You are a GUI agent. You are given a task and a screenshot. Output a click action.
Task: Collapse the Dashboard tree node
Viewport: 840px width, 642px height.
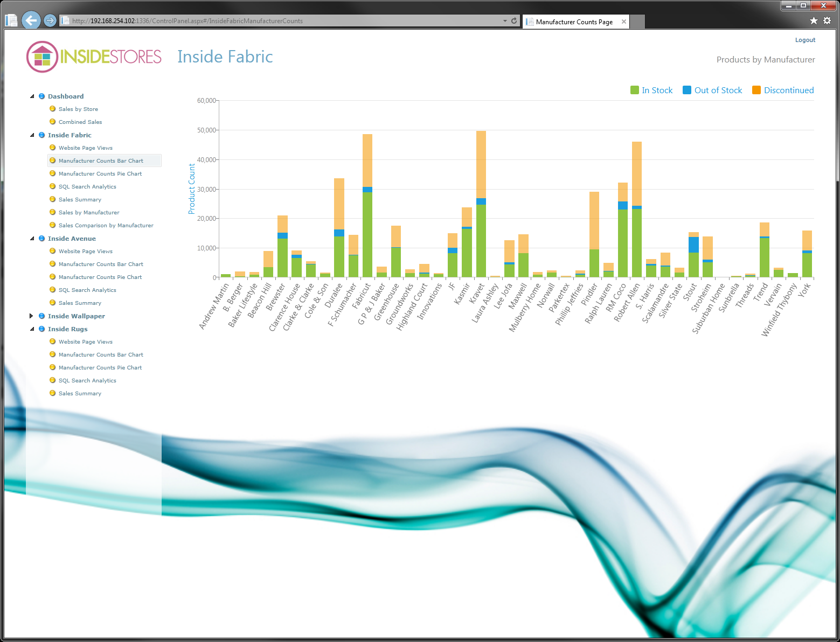pos(32,96)
